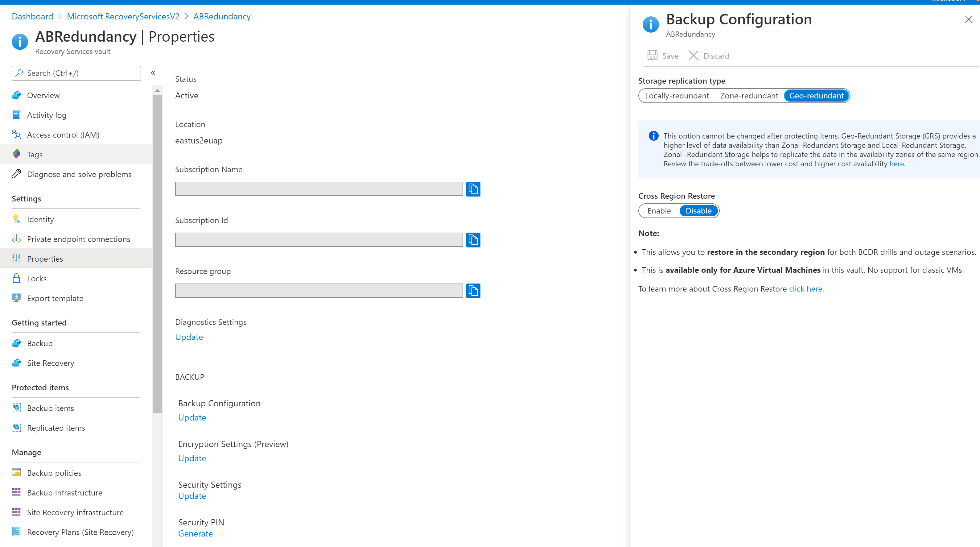
Task: Click here link for Cross Region Restore
Action: point(806,288)
